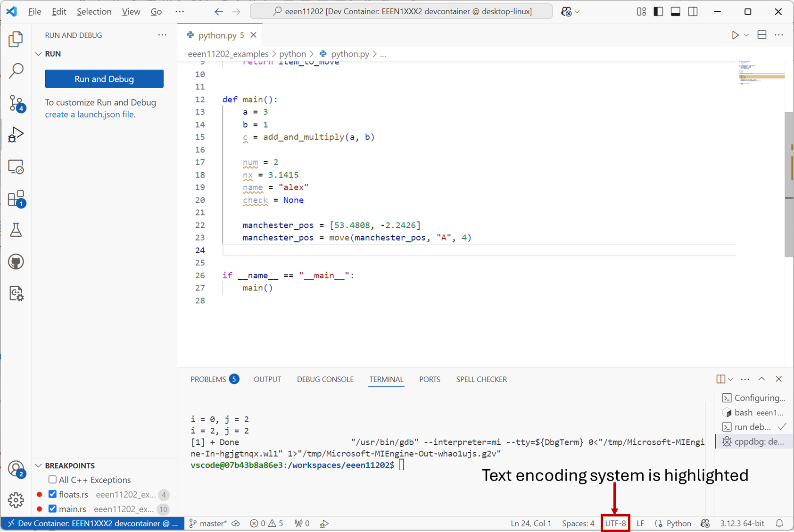794x532 pixels.
Task: Collapse the BREAKPOINTS section
Action: [39, 465]
